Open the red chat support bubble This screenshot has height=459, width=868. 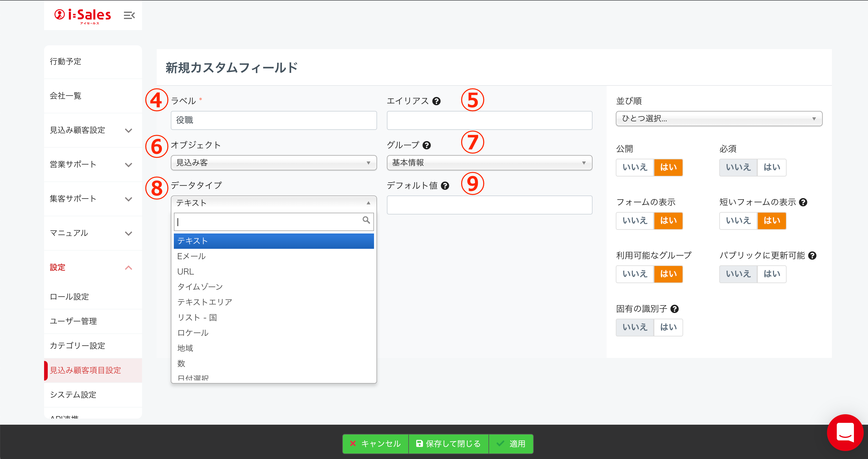click(845, 432)
